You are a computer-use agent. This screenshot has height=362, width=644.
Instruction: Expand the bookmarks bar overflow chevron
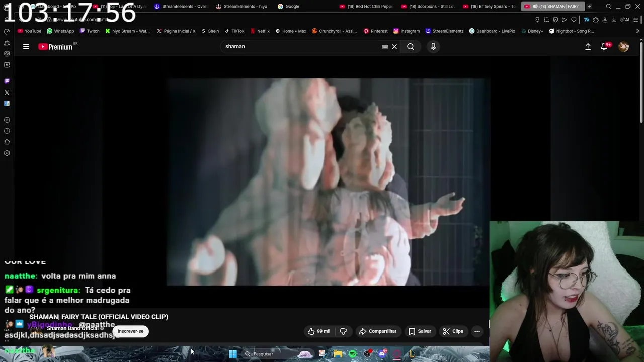click(638, 31)
